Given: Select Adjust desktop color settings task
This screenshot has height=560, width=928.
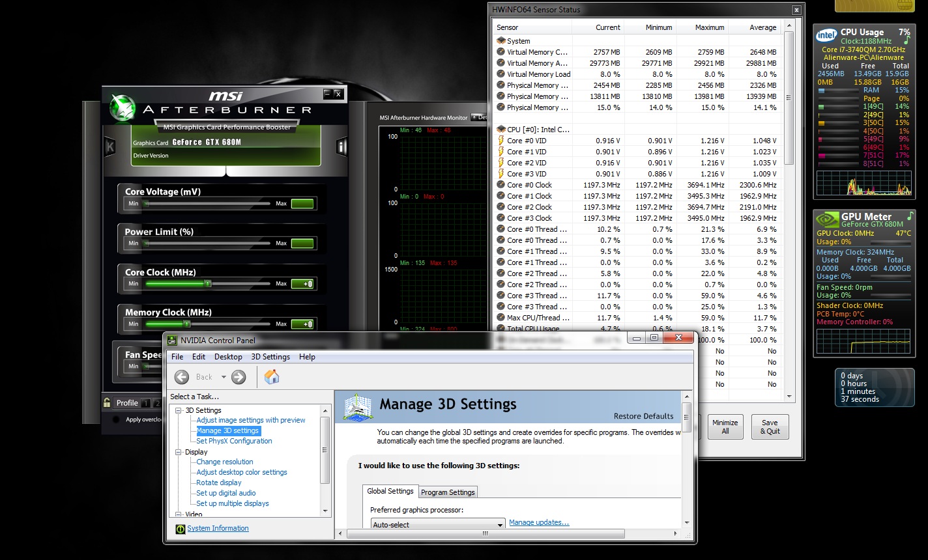Looking at the screenshot, I should 242,472.
